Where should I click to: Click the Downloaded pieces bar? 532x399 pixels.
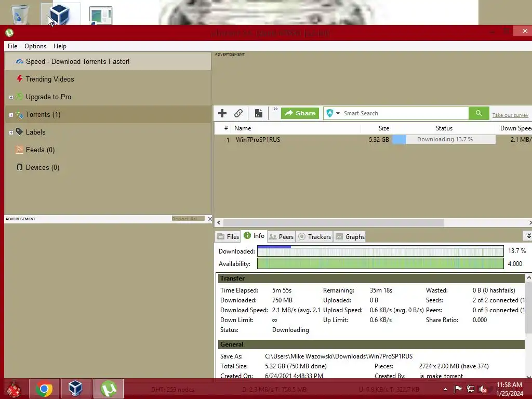tap(380, 251)
